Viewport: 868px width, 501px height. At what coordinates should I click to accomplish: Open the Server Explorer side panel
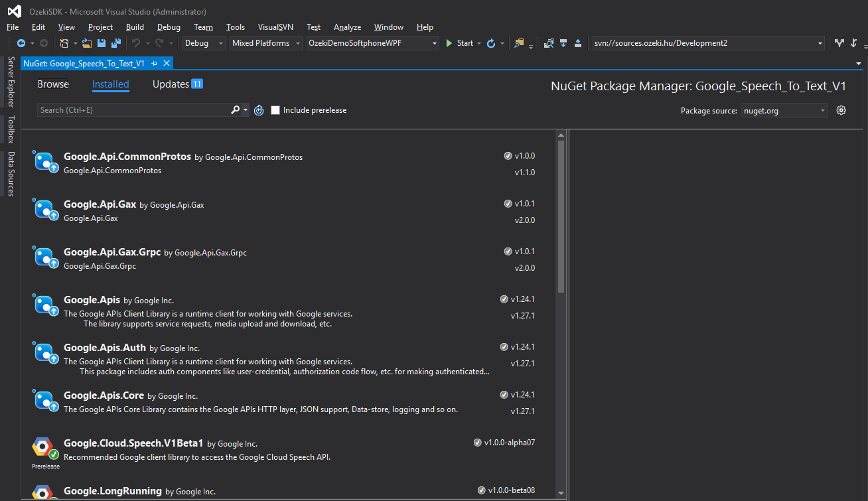click(x=11, y=82)
